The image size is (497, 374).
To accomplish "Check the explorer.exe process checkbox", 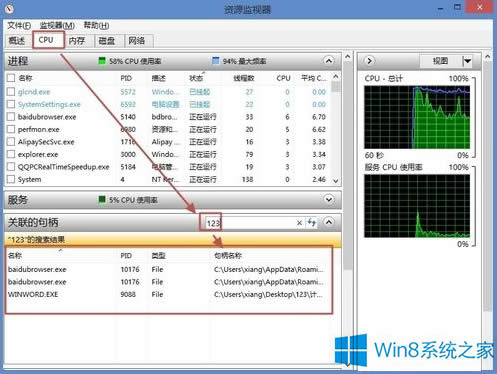I will [11, 154].
